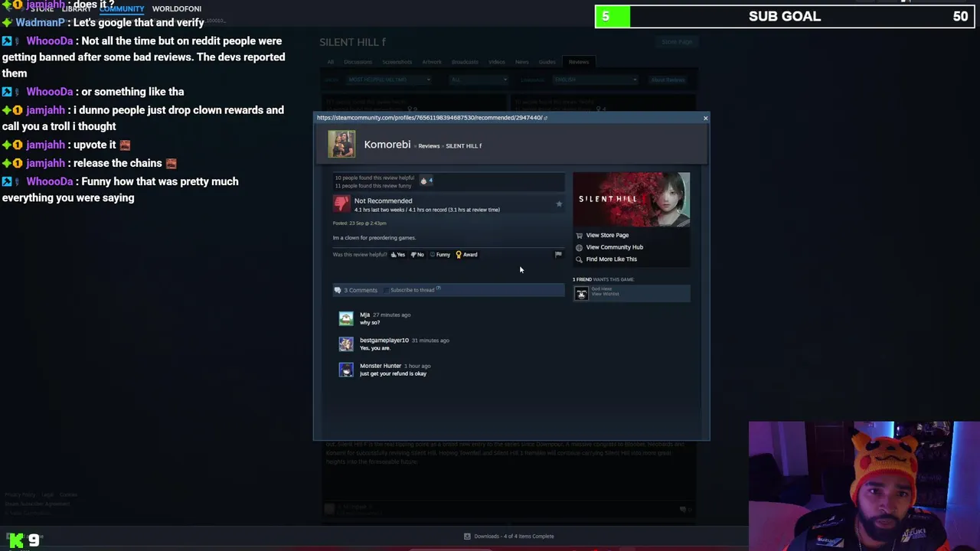Screen dimensions: 980x551
Task: Switch to the Reviews tab in the background hub
Action: (x=579, y=62)
